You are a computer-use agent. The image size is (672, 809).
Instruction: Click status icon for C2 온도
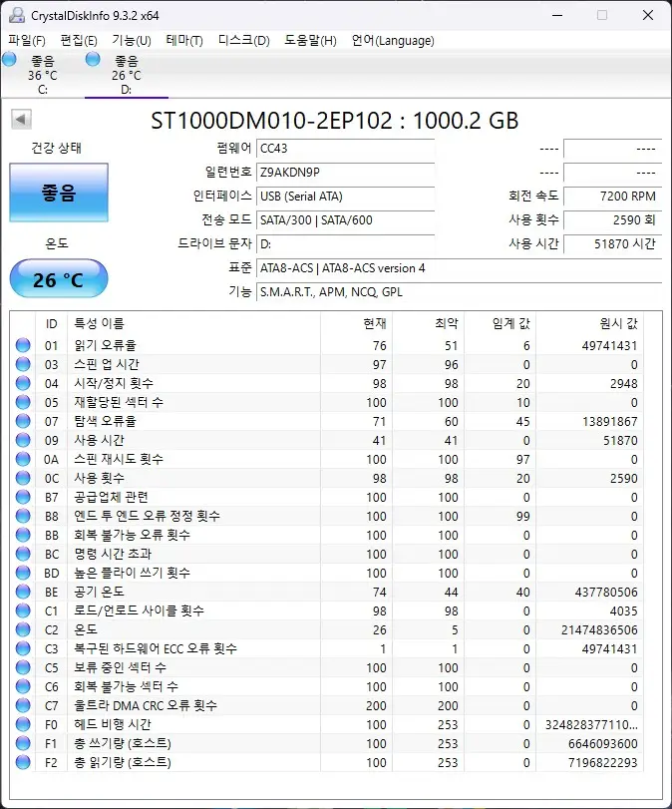tap(23, 629)
